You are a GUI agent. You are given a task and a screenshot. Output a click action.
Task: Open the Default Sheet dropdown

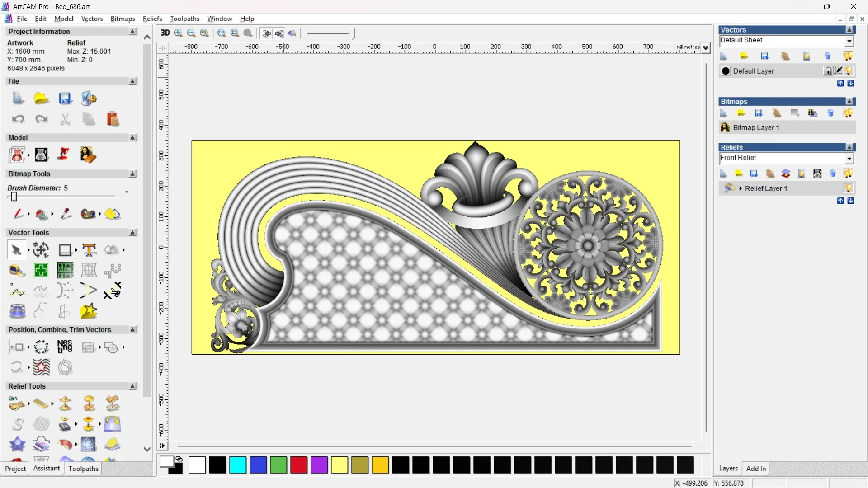(x=849, y=41)
